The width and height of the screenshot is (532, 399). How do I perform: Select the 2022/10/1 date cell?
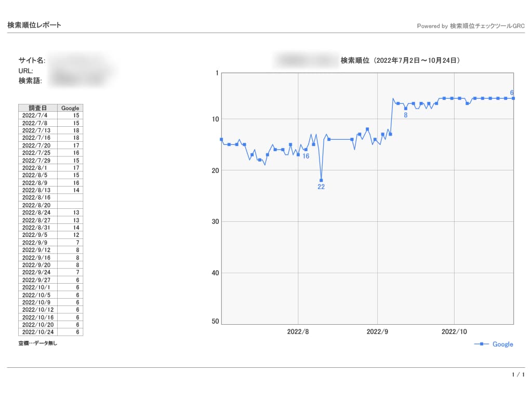pyautogui.click(x=37, y=287)
